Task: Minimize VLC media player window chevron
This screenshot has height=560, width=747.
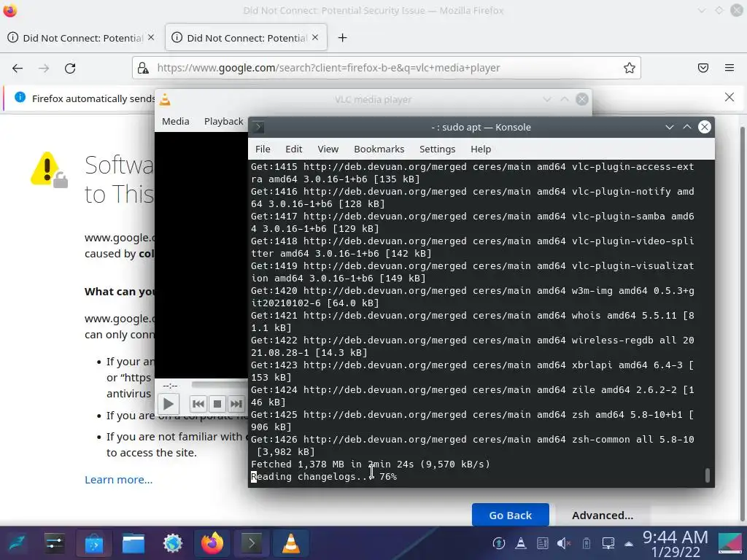Action: coord(547,99)
